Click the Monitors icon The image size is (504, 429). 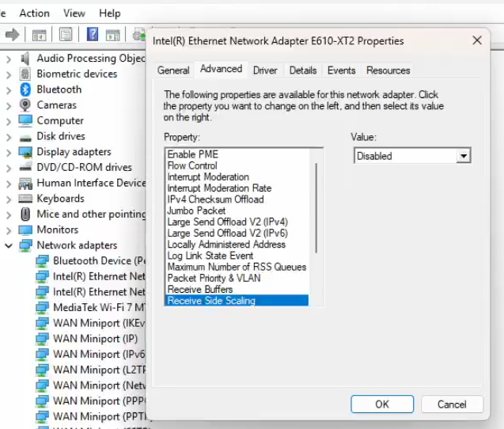[x=25, y=230]
